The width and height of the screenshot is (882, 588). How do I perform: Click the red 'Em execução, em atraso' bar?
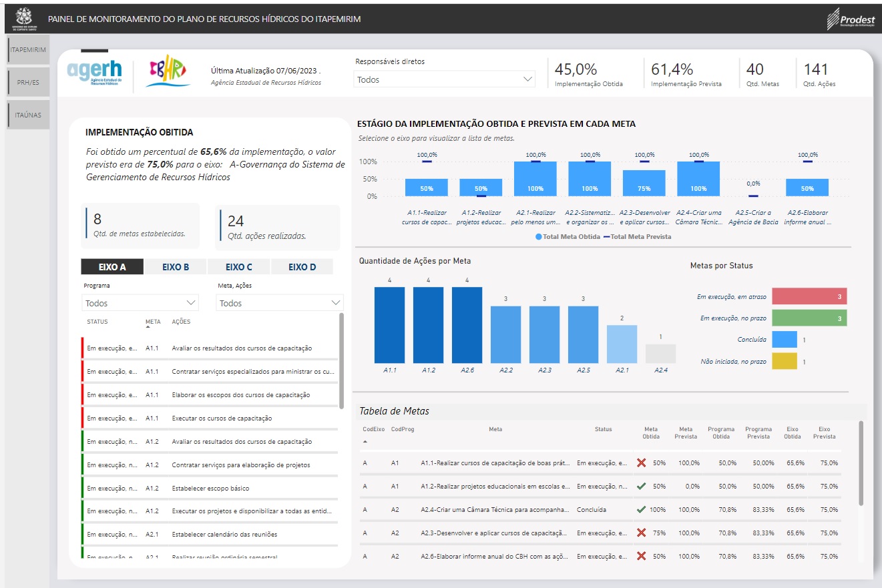[809, 296]
